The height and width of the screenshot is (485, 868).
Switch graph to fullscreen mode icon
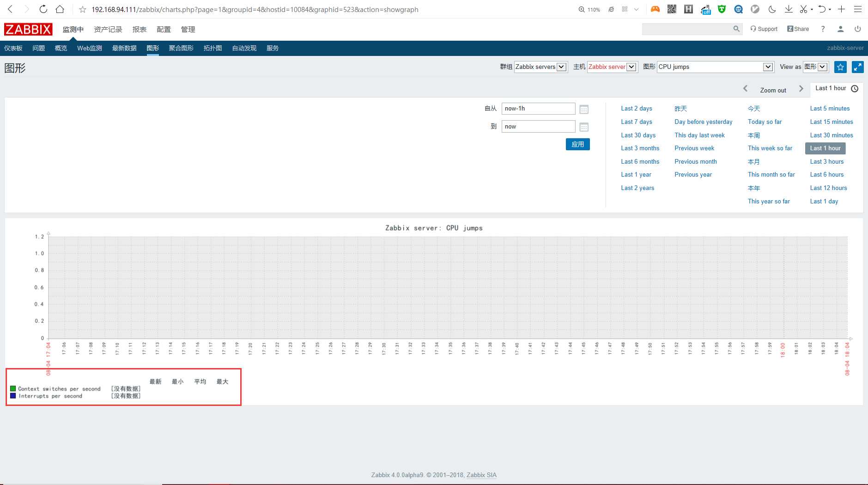tap(857, 67)
